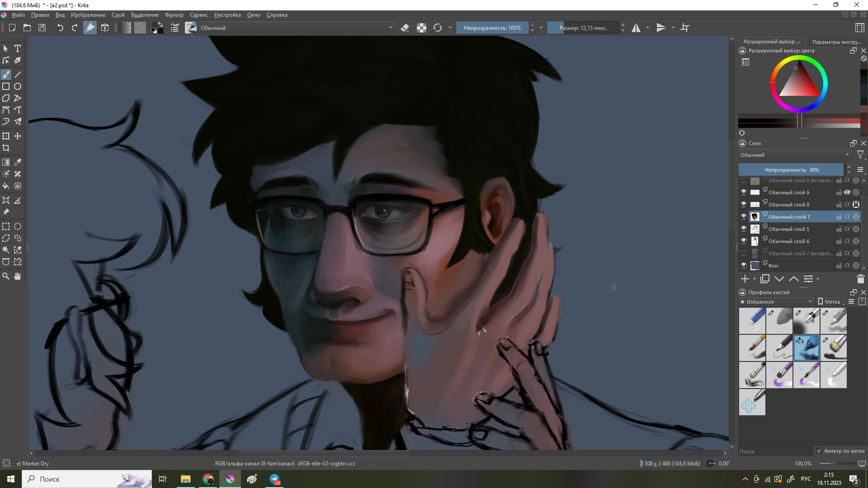This screenshot has height=488, width=868.
Task: Click the horizontal mirror tool icon
Action: pyautogui.click(x=636, y=28)
